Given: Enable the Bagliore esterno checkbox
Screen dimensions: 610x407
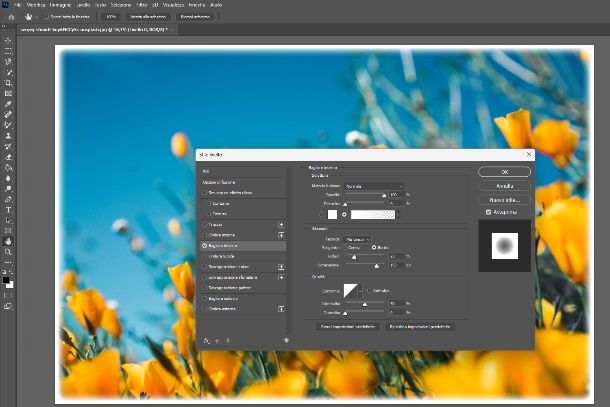Looking at the screenshot, I should [x=205, y=298].
